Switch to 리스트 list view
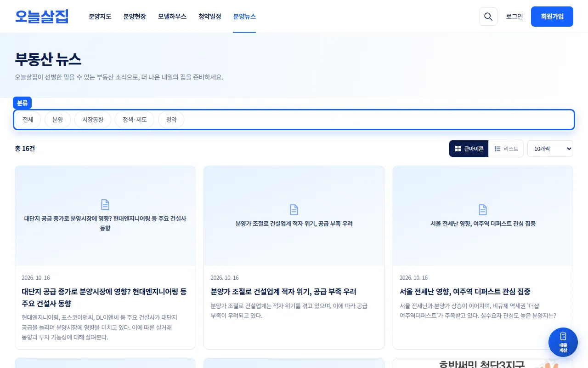Screen dimensions: 588x368 tap(506, 149)
